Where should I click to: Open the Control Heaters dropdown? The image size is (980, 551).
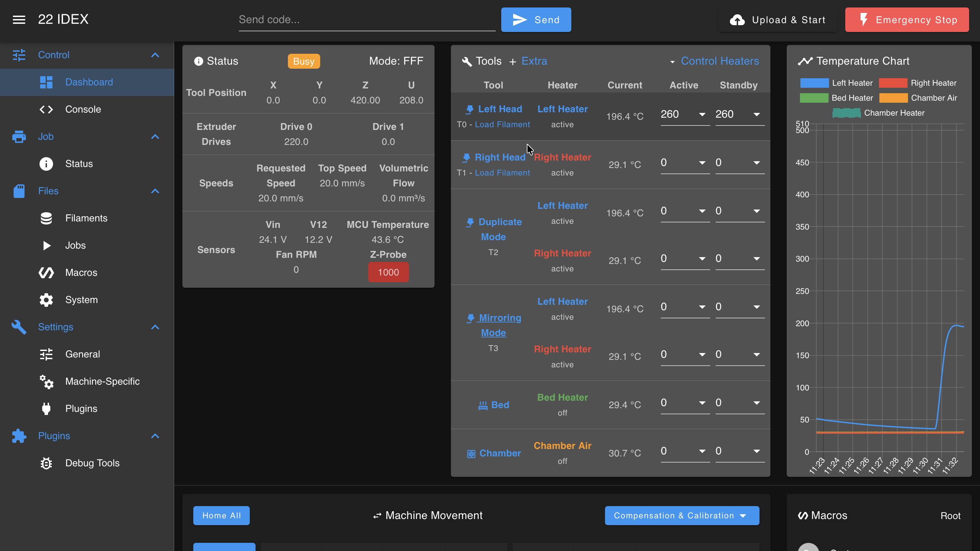click(715, 61)
